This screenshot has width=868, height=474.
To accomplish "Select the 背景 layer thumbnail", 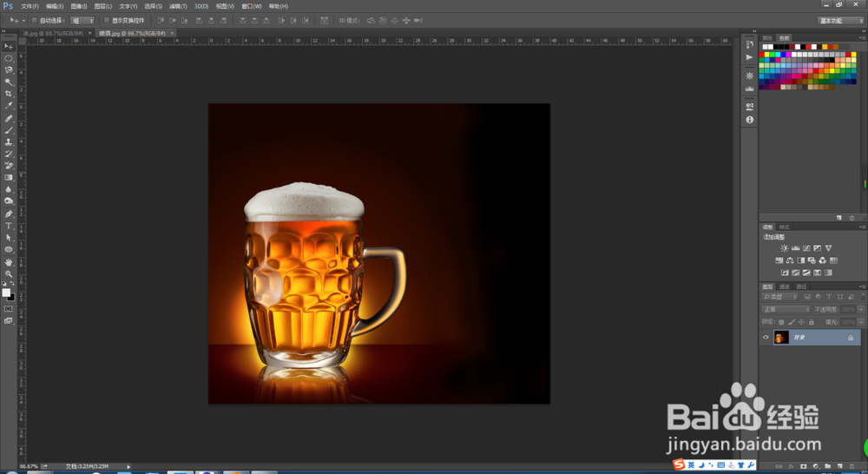I will [781, 337].
